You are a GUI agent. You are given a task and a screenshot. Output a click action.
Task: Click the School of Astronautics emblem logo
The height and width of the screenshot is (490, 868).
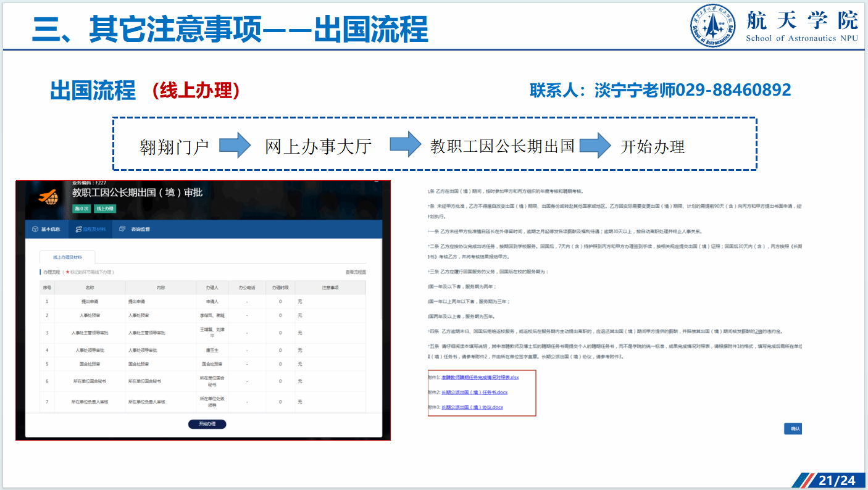pos(712,25)
